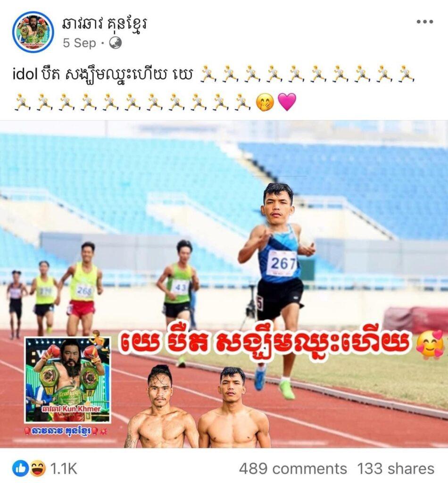Click the smiling hearts emoji on image

pos(430,344)
